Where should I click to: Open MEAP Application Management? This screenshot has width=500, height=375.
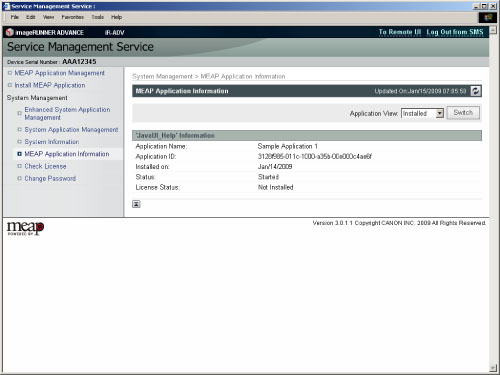point(59,73)
